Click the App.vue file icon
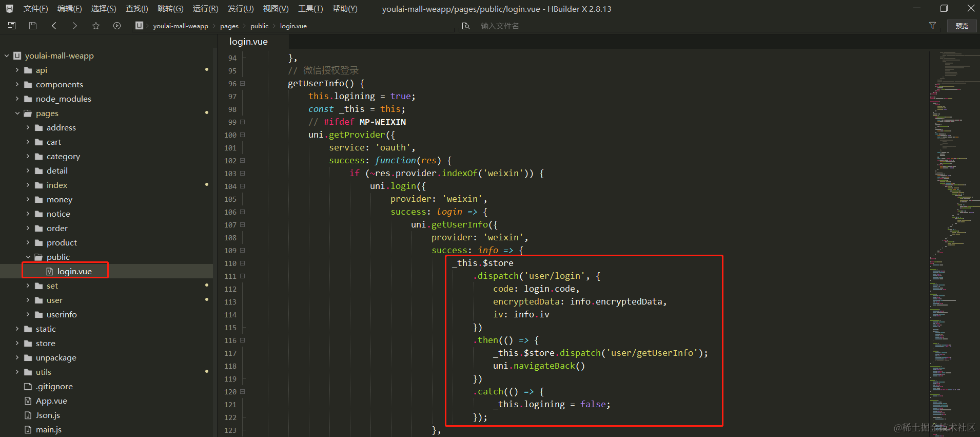Viewport: 980px width, 437px height. tap(28, 401)
